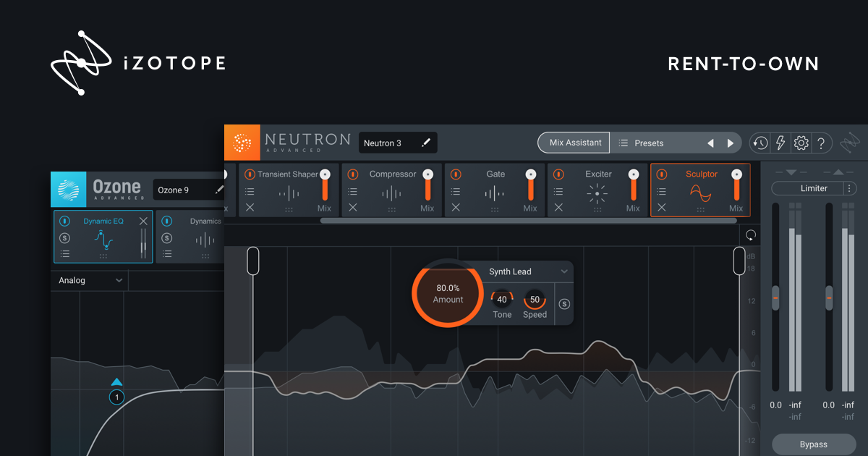Go to previous Neutron preset
This screenshot has height=456, width=868.
pos(710,143)
